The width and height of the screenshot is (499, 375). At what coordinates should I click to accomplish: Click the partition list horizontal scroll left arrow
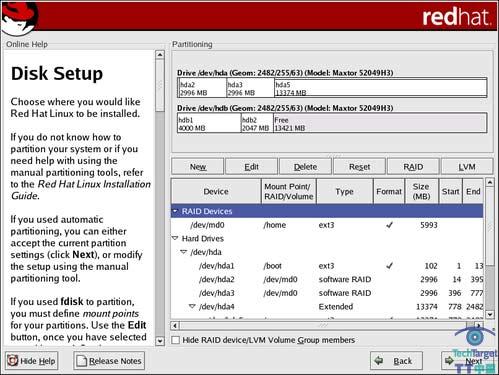pos(175,325)
